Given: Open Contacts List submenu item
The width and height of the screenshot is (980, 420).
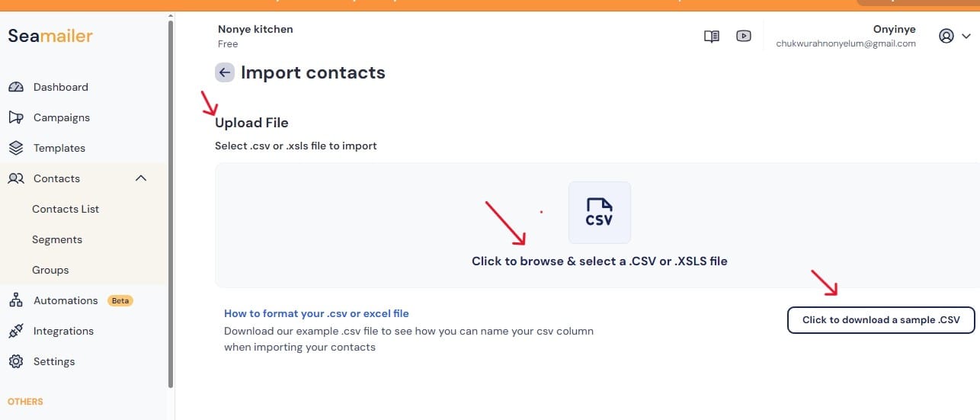Looking at the screenshot, I should click(x=66, y=209).
